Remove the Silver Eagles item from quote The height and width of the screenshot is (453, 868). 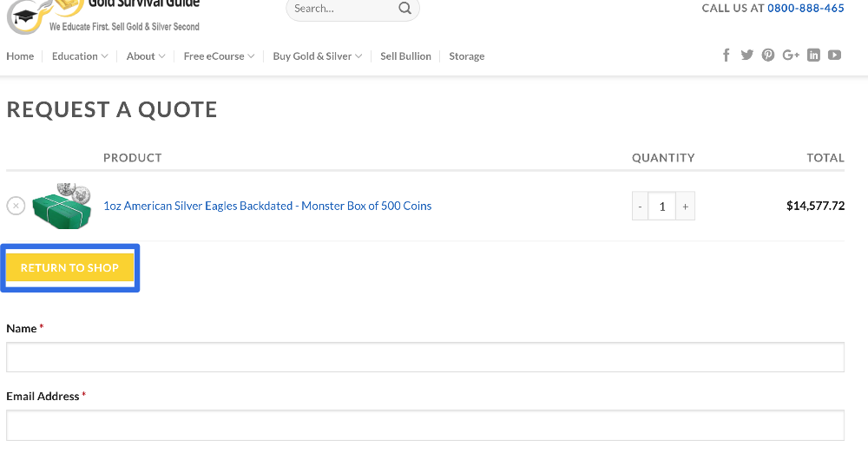[x=16, y=206]
